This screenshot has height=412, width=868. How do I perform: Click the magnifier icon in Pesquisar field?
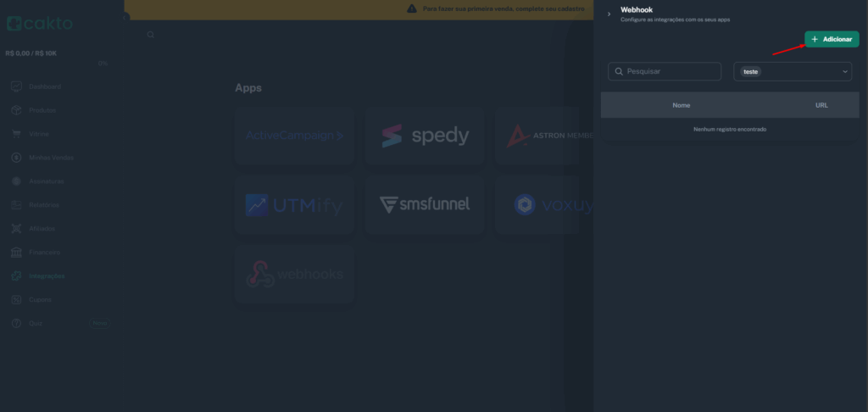619,71
